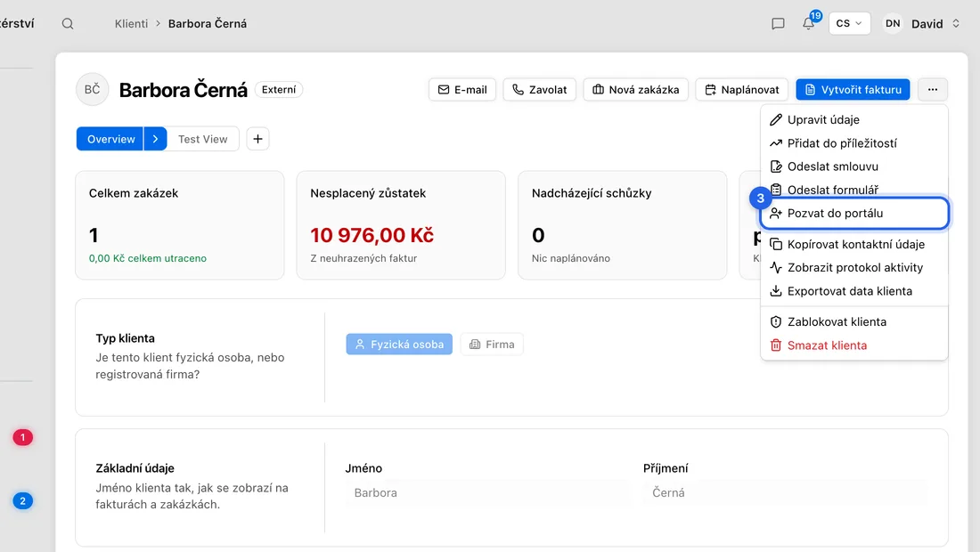The image size is (980, 552).
Task: Click the Naplánovat schedule button
Action: pyautogui.click(x=742, y=89)
